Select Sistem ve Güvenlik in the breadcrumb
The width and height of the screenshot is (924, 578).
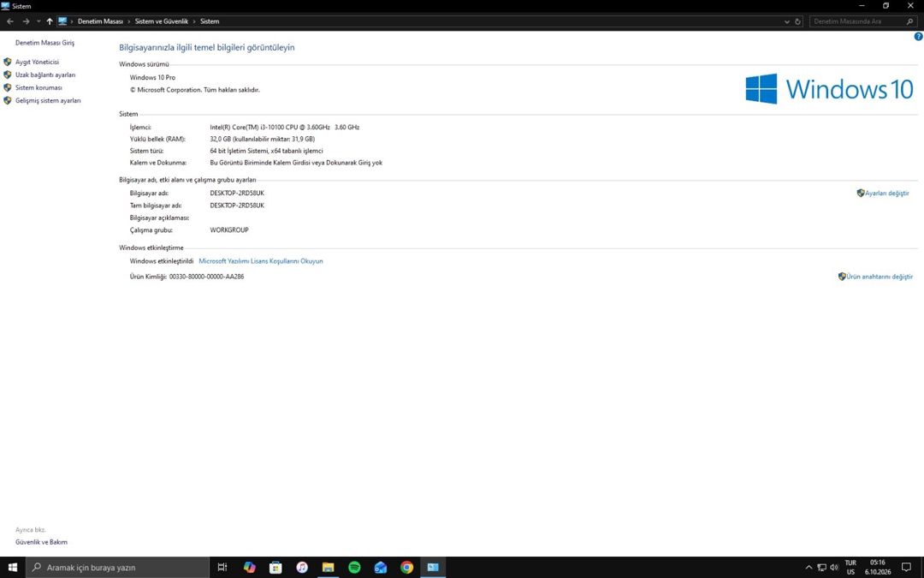(162, 21)
